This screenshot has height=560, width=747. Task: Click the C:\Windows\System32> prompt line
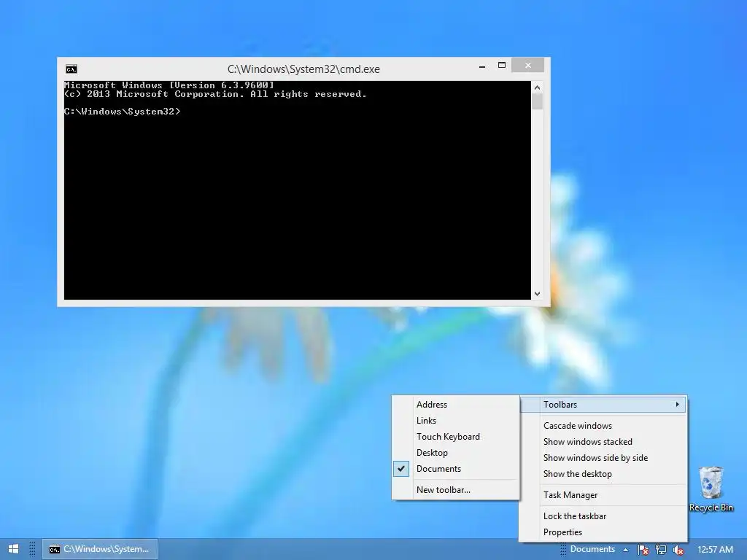123,112
